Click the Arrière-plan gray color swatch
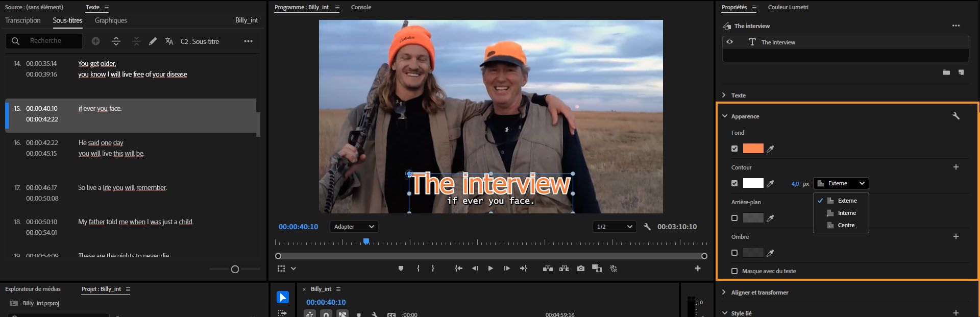 pyautogui.click(x=753, y=218)
